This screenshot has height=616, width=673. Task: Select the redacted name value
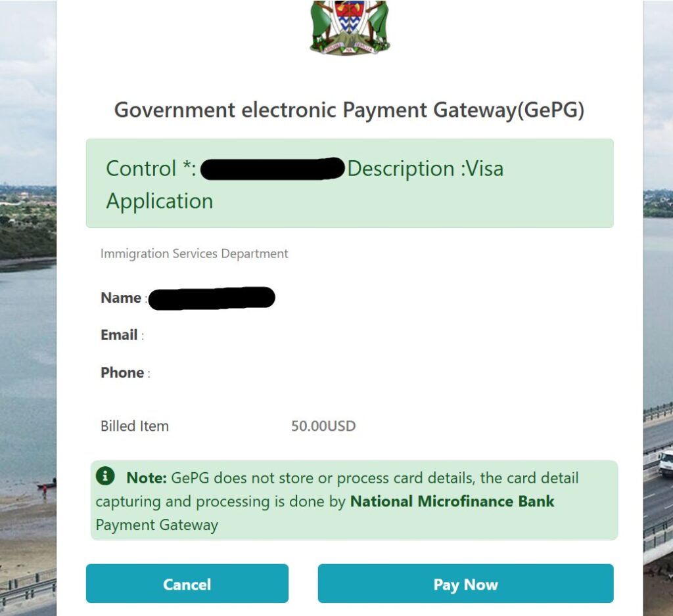211,298
